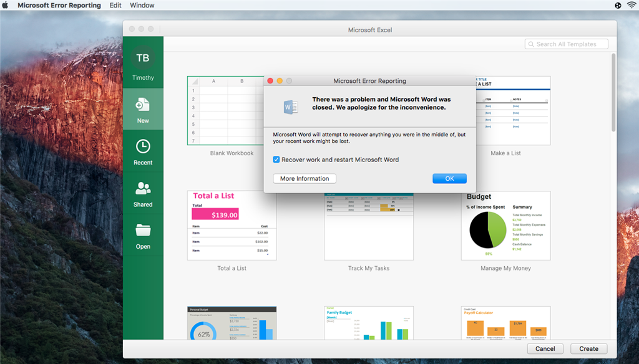The height and width of the screenshot is (364, 639).
Task: Click the template gallery vertical scrollbar
Action: [x=613, y=92]
